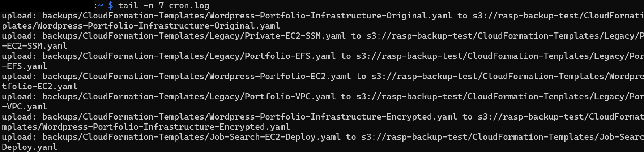
Task: Click wrapped line starting with mplates/Wordpress-Portfolio-Infrastructure-Encrypted
Action: pos(146,127)
